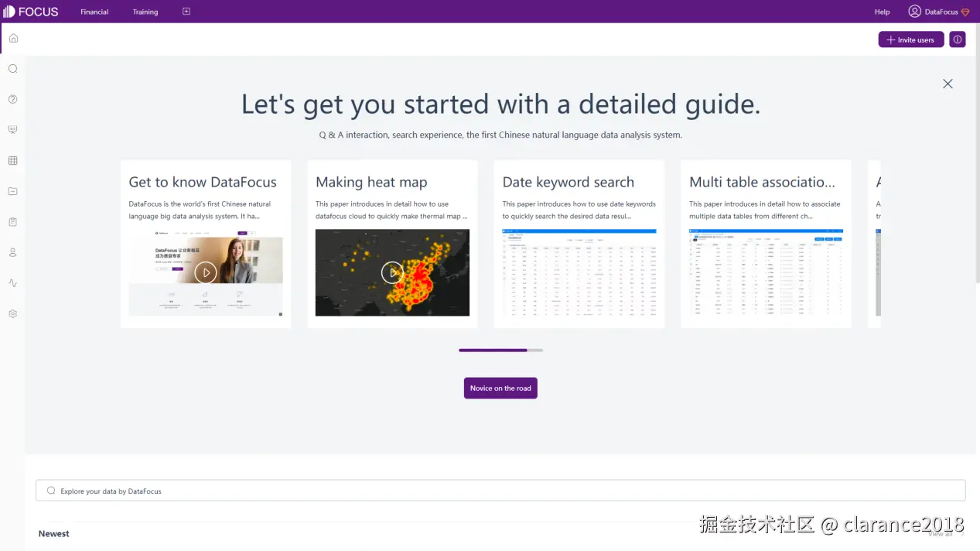Click the magnifier icon in search field
This screenshot has height=551, width=980.
tap(51, 491)
